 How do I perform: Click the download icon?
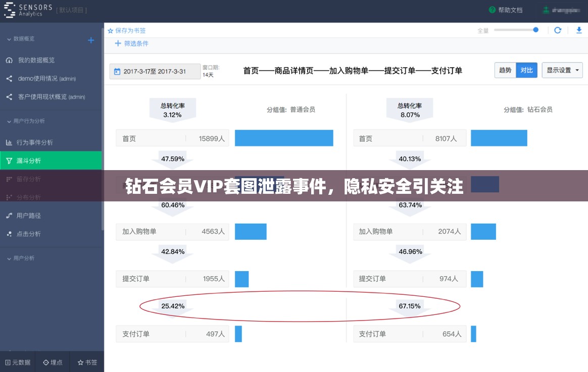tap(579, 30)
